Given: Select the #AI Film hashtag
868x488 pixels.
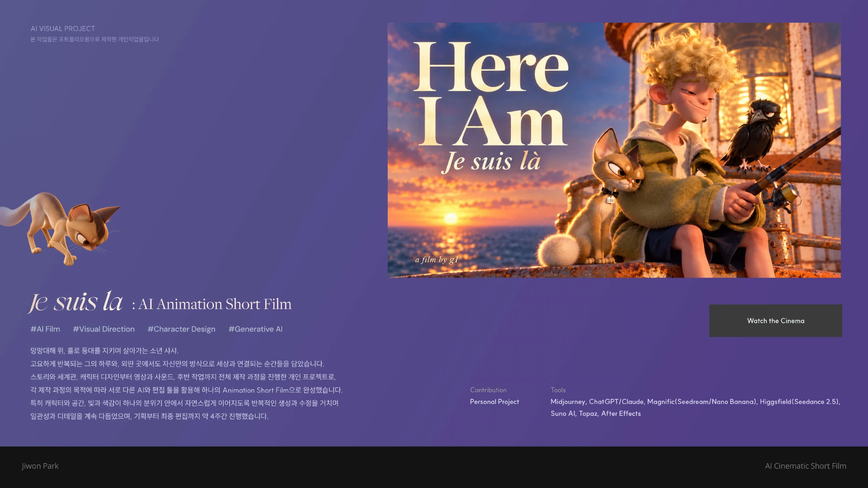Looking at the screenshot, I should pos(45,329).
